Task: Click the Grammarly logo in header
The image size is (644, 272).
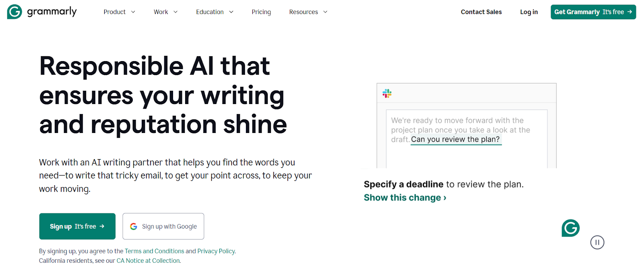Action: pyautogui.click(x=41, y=12)
